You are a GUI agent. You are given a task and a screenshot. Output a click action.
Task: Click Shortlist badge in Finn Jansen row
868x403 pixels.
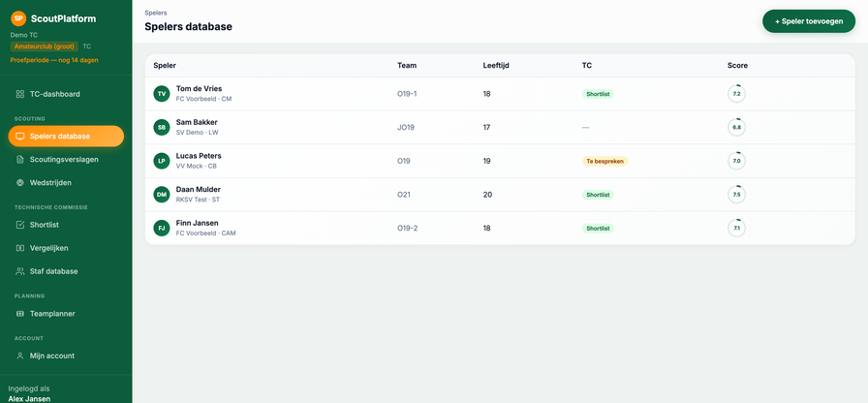coord(598,228)
